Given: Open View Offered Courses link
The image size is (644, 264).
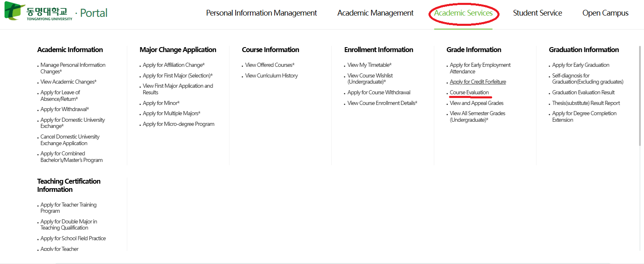Looking at the screenshot, I should point(269,65).
